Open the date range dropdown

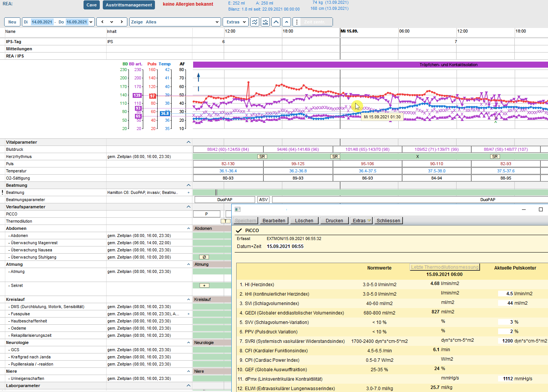[x=91, y=22]
